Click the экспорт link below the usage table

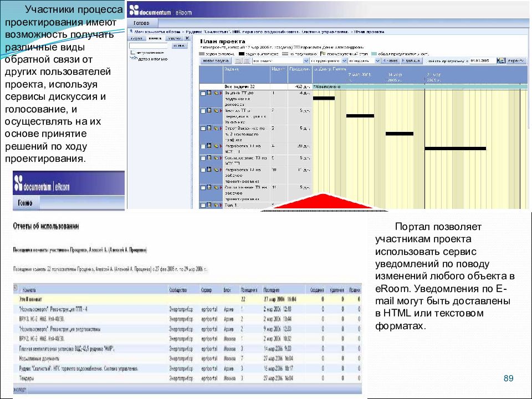click(20, 390)
